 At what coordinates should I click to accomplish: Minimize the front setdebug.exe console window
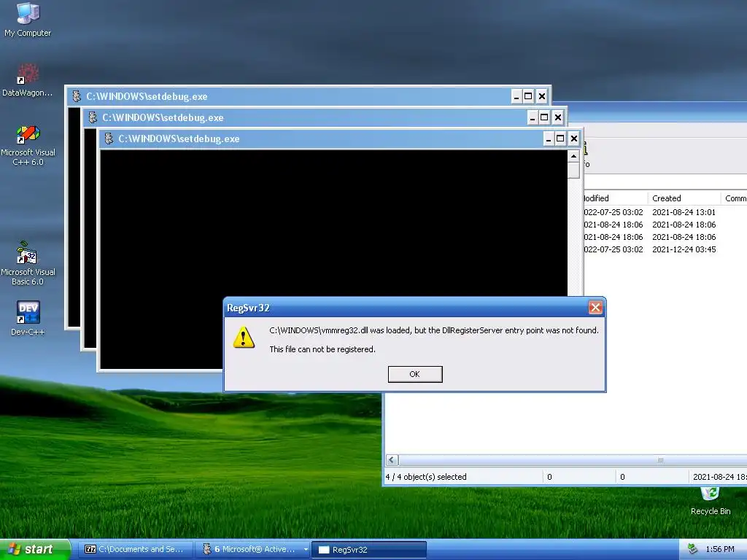549,139
